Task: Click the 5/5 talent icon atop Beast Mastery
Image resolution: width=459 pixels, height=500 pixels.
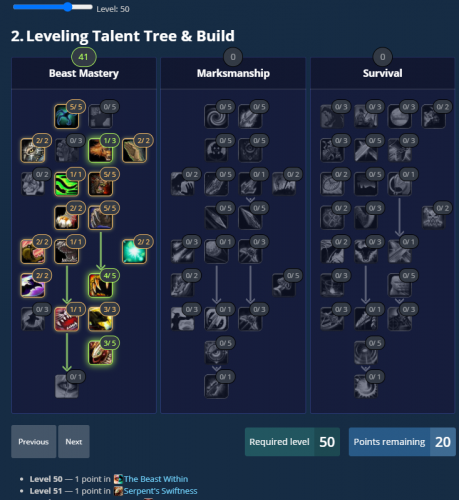Action: tap(66, 116)
